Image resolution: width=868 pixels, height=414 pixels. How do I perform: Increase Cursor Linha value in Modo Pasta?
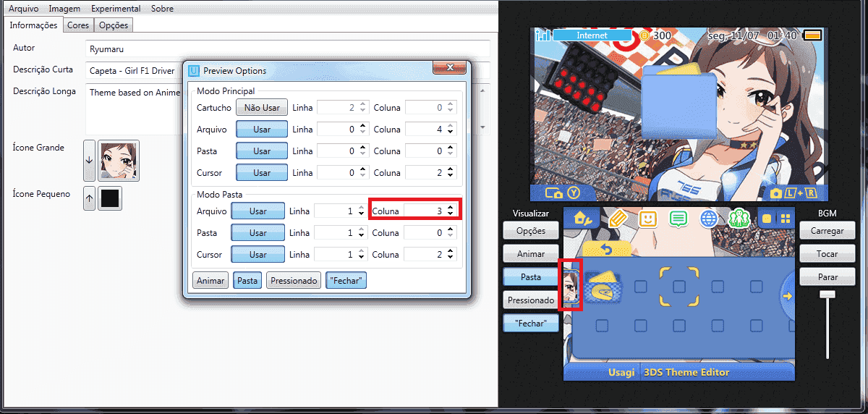coord(360,251)
